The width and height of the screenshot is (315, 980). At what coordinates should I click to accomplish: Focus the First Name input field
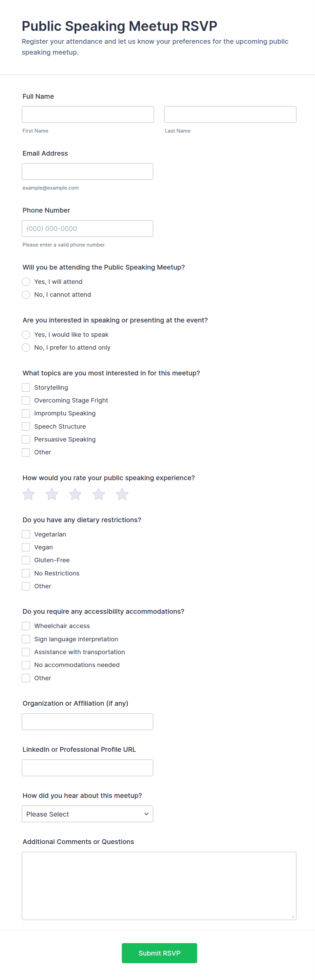tap(88, 115)
